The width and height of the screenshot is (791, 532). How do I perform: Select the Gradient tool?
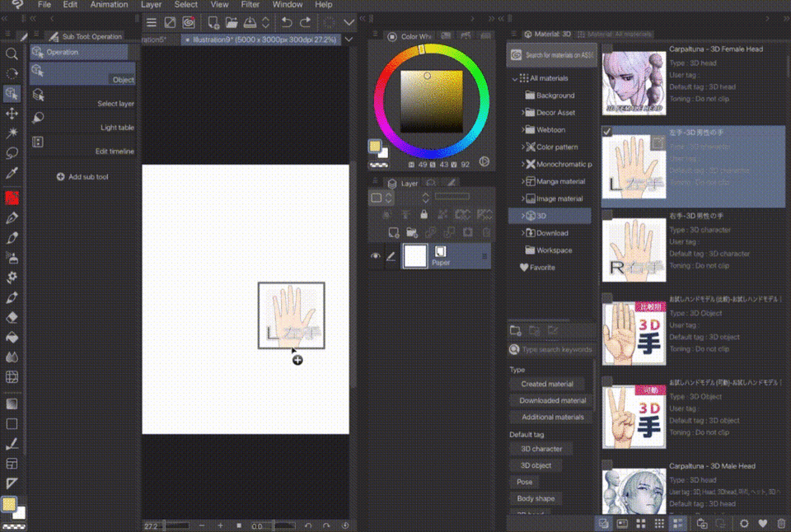(12, 404)
